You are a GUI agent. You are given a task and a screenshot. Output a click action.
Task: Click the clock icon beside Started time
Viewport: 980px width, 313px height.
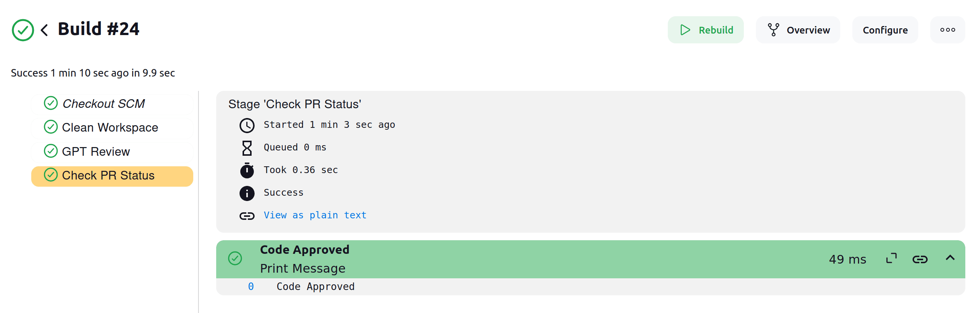click(x=247, y=126)
